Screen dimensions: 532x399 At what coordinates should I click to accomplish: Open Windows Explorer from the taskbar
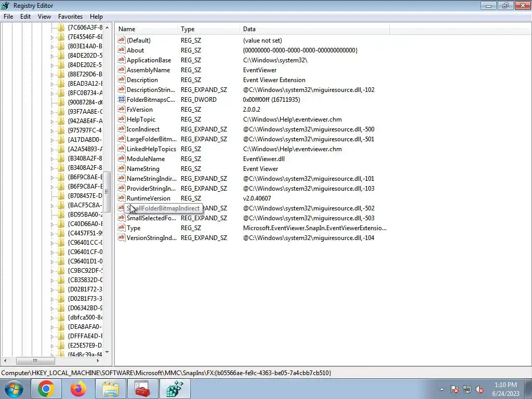(x=111, y=389)
